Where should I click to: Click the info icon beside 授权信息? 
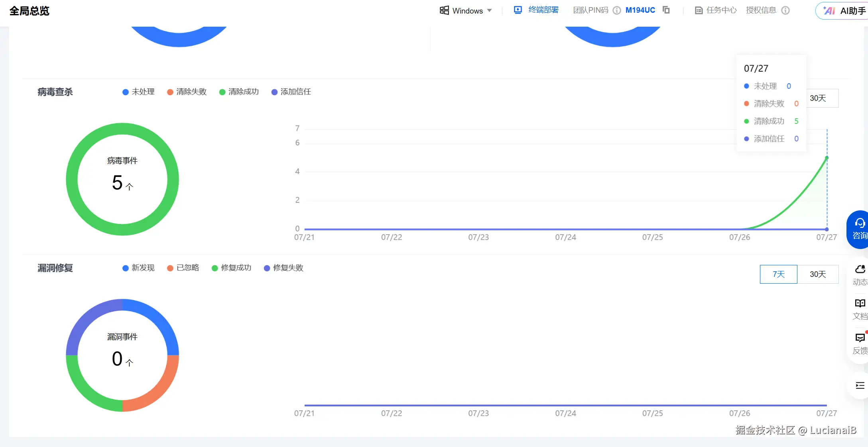[x=785, y=10]
